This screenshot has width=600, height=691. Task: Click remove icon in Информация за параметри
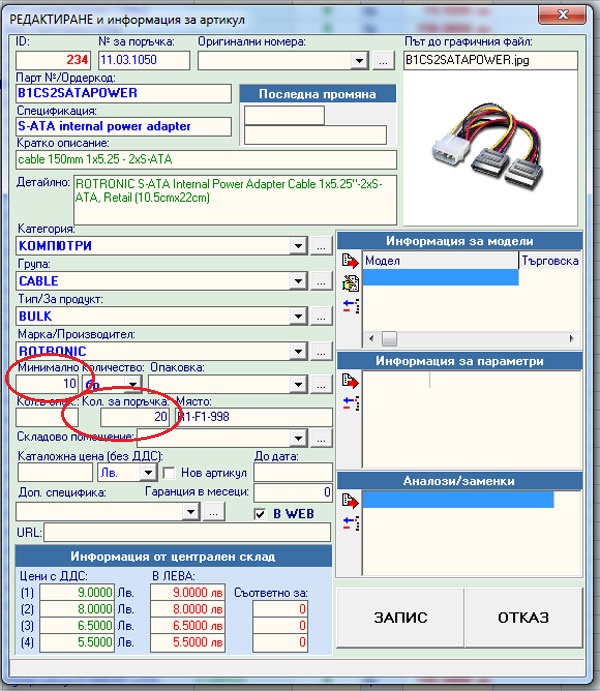point(350,402)
